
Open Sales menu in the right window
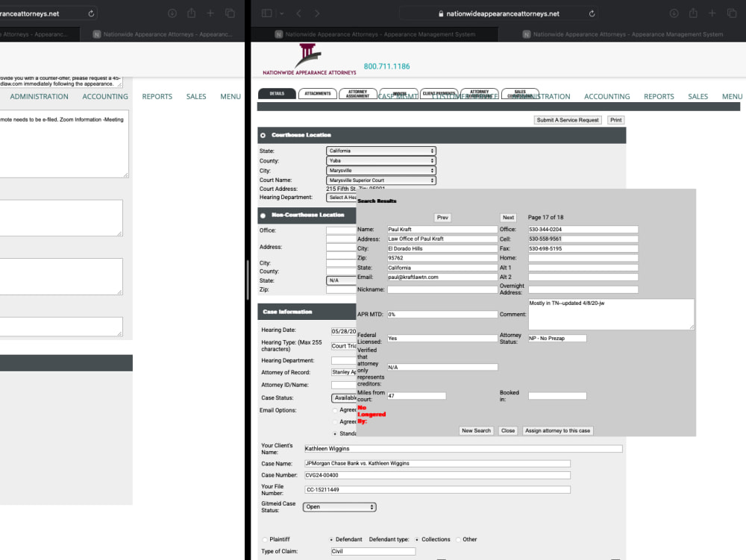(x=698, y=96)
